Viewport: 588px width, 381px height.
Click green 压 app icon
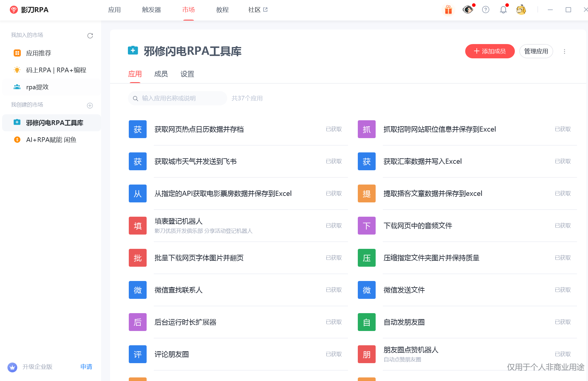[366, 258]
